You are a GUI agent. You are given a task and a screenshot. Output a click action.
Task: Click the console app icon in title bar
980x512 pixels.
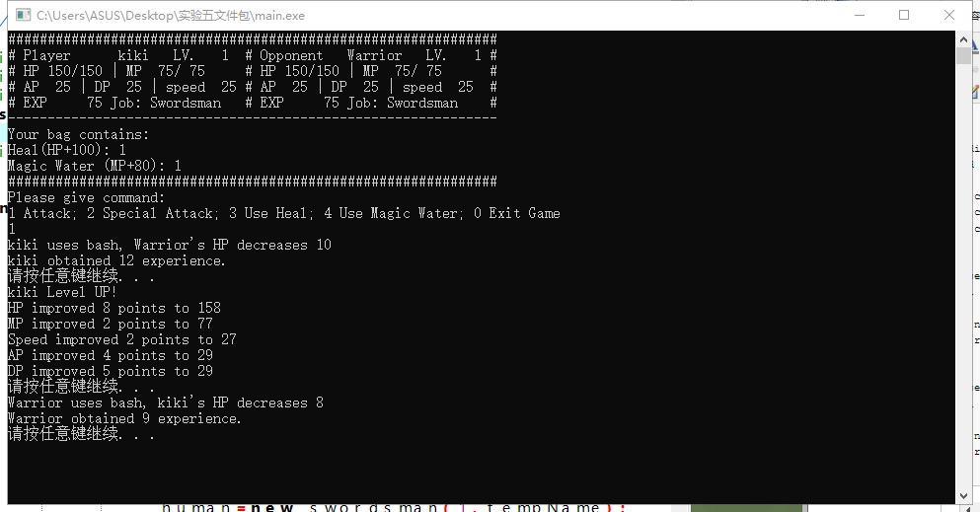click(x=23, y=15)
